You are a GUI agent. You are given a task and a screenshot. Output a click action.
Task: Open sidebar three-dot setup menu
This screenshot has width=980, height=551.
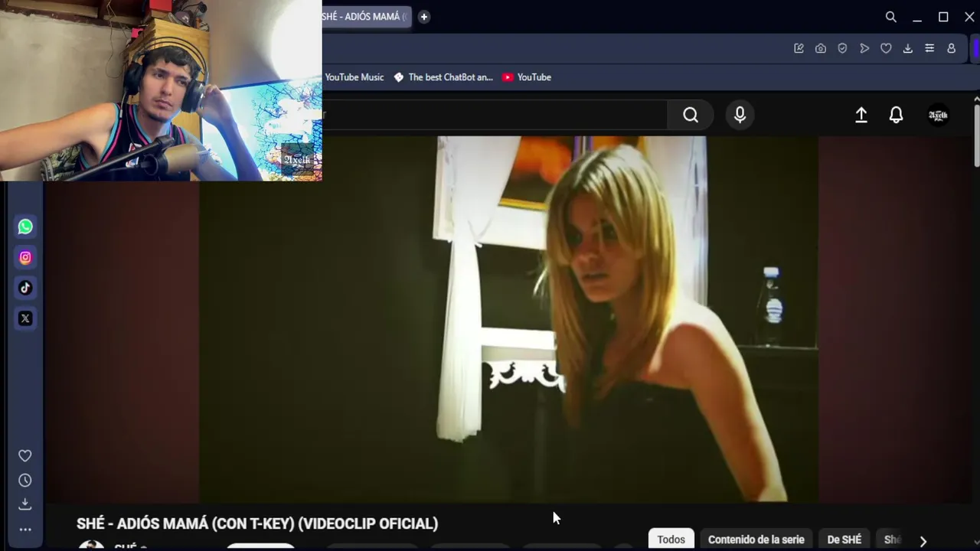tap(25, 529)
